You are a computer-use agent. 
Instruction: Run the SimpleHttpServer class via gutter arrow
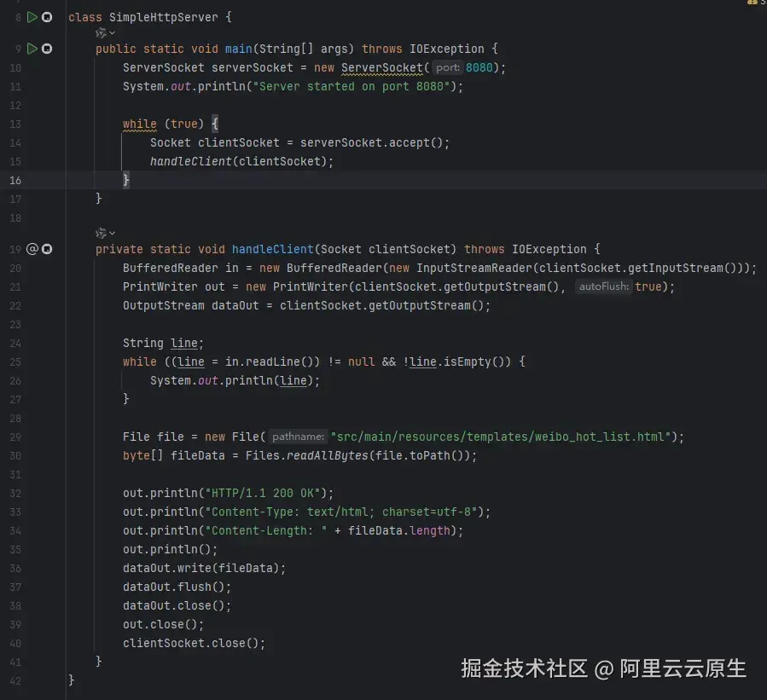(x=34, y=16)
